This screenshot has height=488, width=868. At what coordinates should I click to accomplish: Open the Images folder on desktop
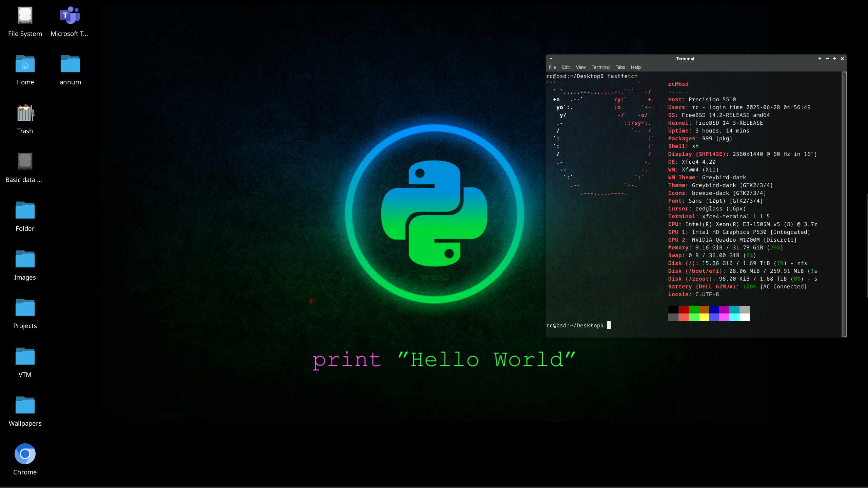[x=25, y=259]
